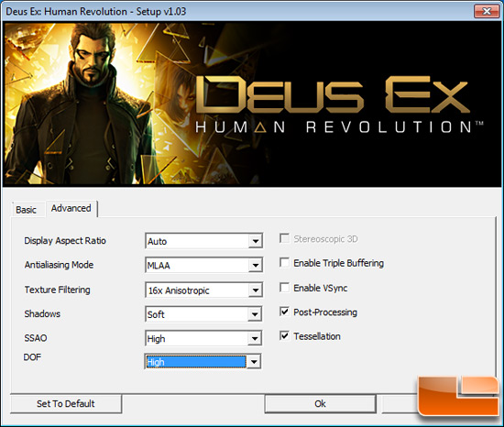Image resolution: width=504 pixels, height=427 pixels.
Task: Click the Soft shadows combo field
Action: (203, 314)
